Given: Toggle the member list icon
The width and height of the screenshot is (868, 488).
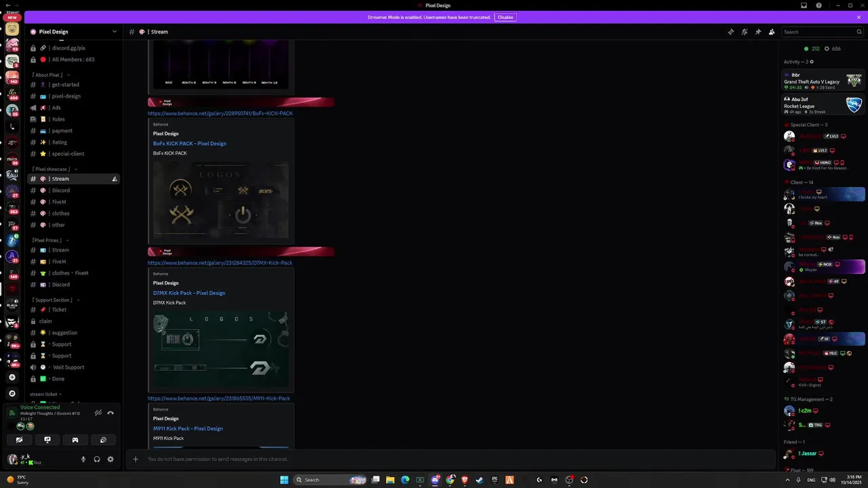Looking at the screenshot, I should [772, 32].
